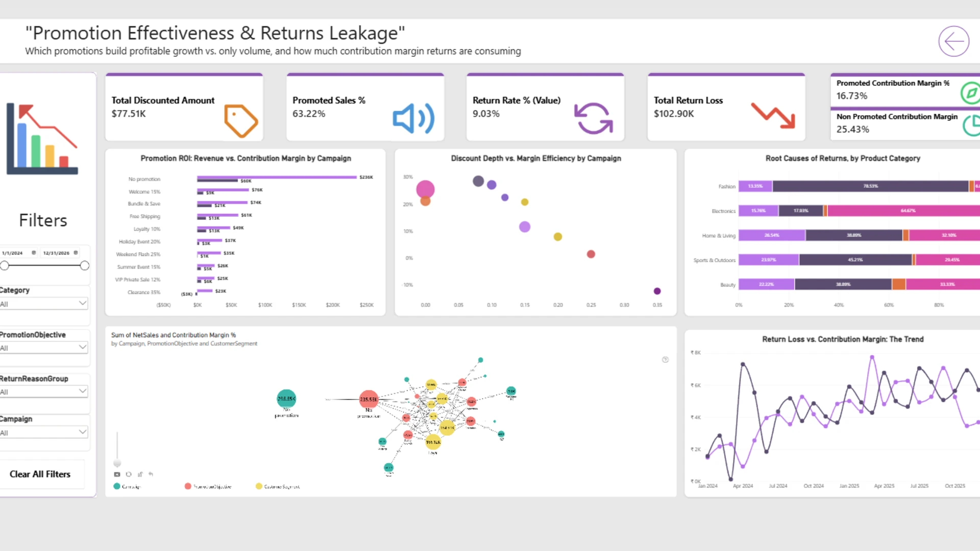Click the Return Rate 9.03% value
980x551 pixels.
486,114
